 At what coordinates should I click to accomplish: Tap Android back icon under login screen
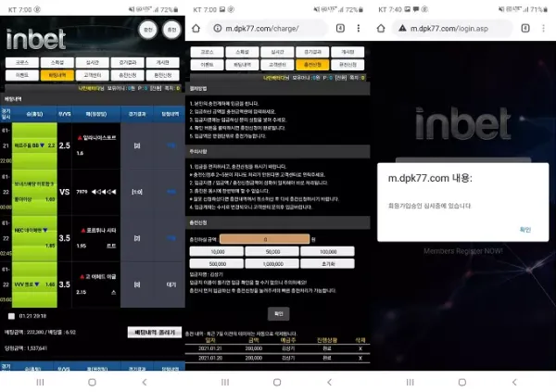coord(514,382)
